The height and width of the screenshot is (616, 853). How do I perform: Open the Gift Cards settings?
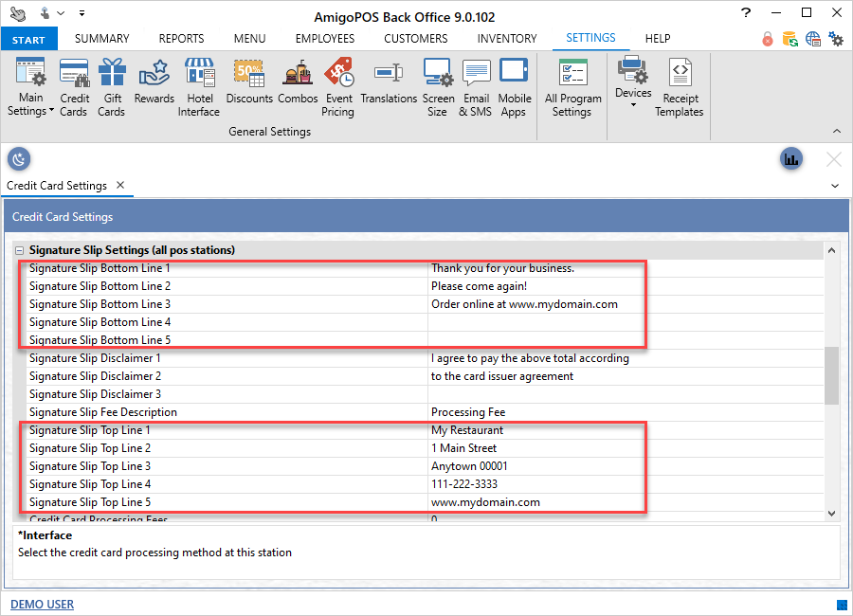click(111, 86)
